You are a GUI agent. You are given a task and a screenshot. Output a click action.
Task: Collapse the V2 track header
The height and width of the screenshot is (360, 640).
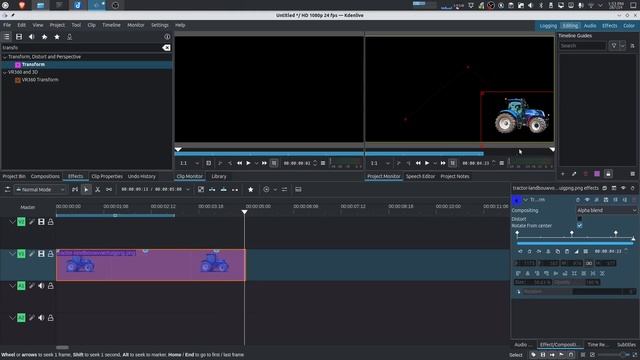point(12,222)
